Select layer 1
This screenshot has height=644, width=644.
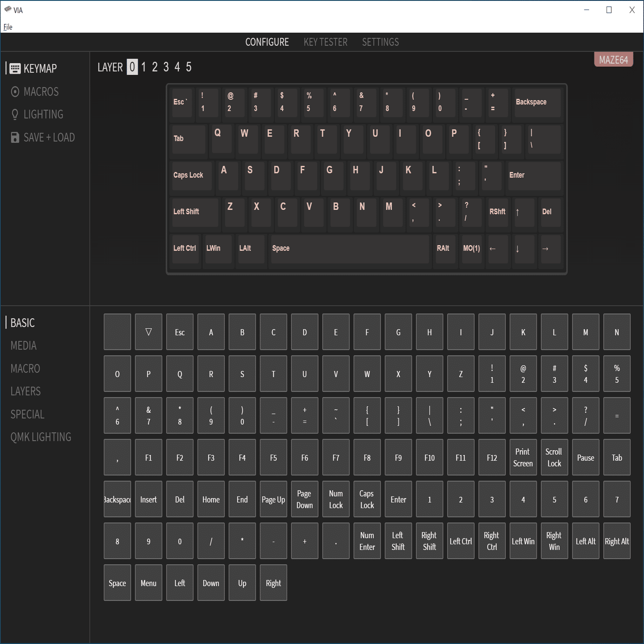tap(144, 67)
